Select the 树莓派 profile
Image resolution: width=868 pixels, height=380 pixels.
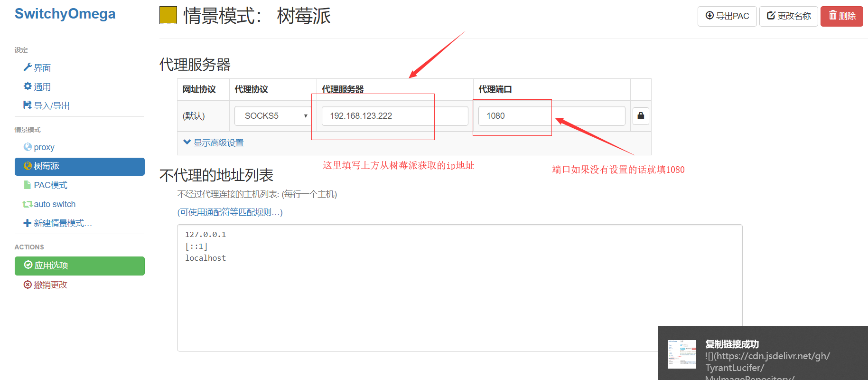(x=80, y=166)
